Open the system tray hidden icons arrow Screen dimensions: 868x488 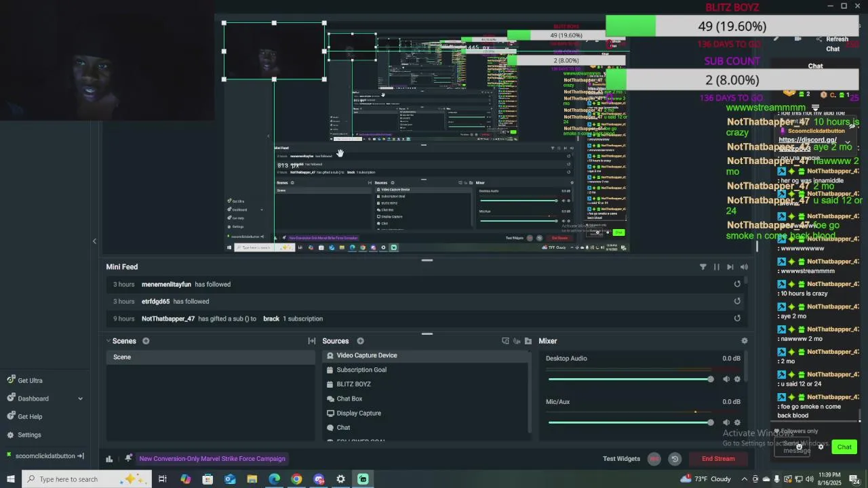click(x=745, y=479)
